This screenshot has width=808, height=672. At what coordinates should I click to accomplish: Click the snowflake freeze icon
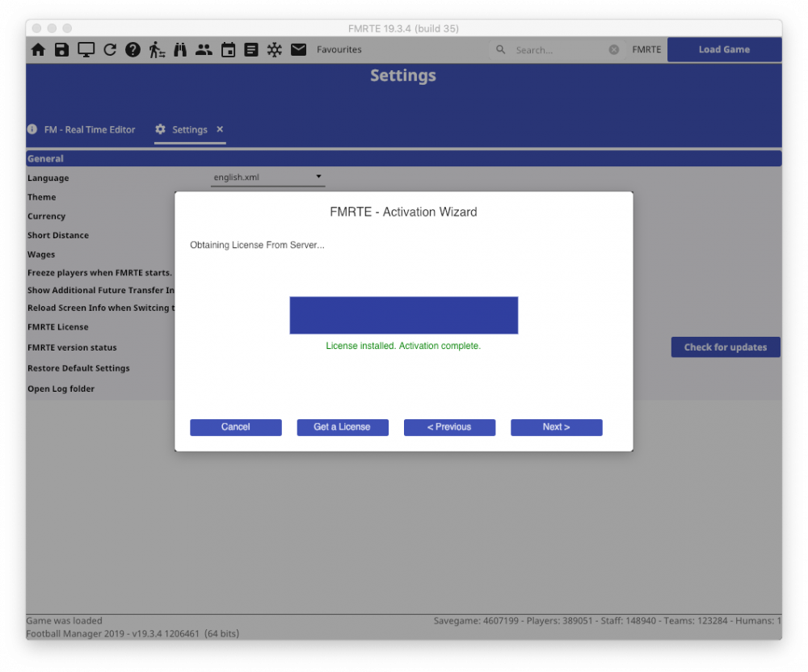(275, 50)
